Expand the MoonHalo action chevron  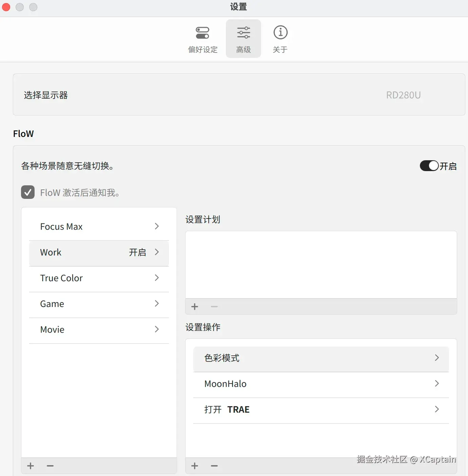coord(437,384)
